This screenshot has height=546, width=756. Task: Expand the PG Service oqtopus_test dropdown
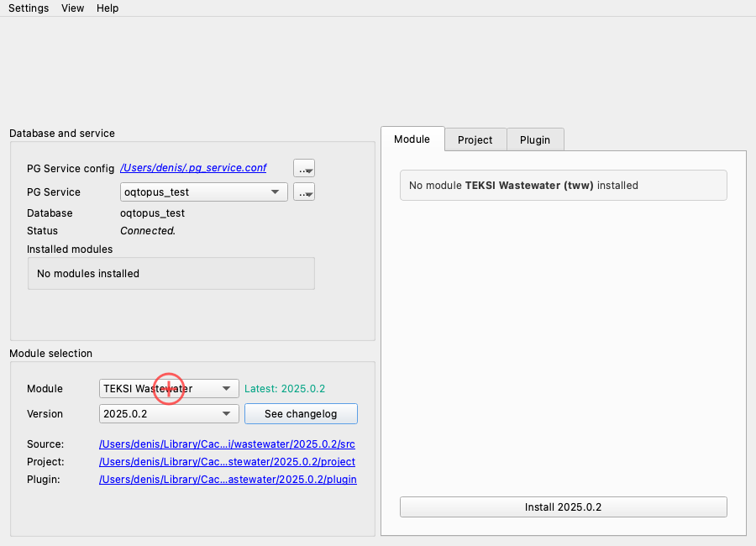click(x=204, y=192)
